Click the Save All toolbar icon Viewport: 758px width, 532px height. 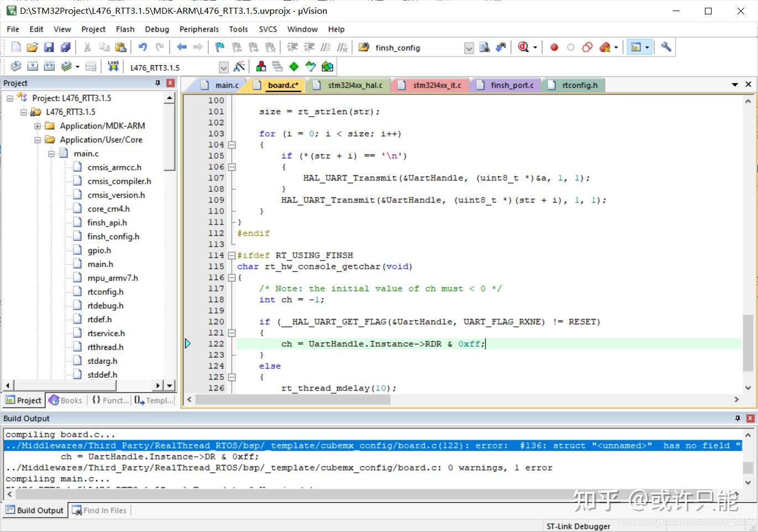pyautogui.click(x=65, y=48)
